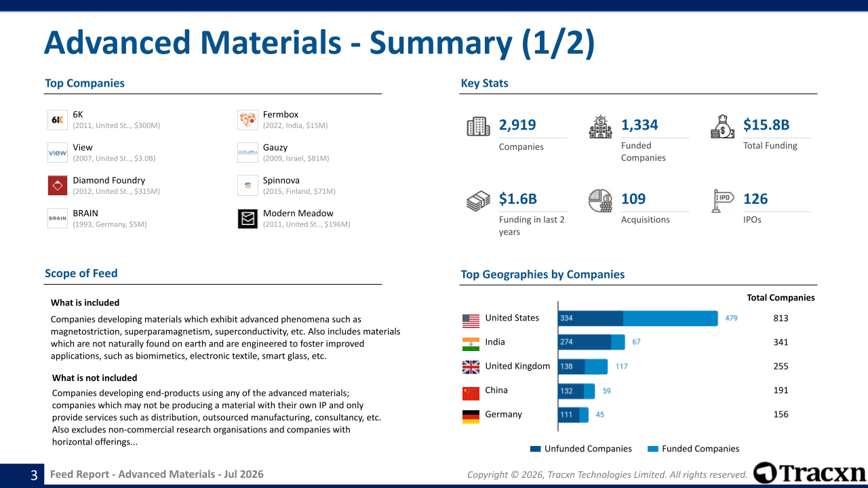Click the building icon beside 2,919 Companies
This screenshot has width=868, height=488.
(x=478, y=127)
